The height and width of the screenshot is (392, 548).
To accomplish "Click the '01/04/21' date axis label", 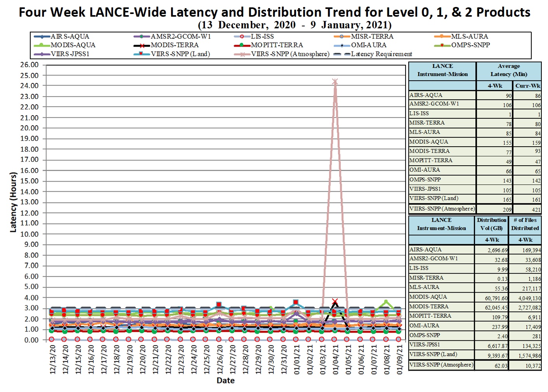I will click(335, 359).
